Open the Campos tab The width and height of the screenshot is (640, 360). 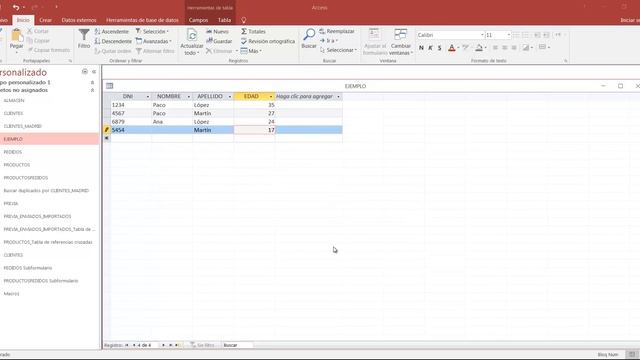[x=198, y=20]
